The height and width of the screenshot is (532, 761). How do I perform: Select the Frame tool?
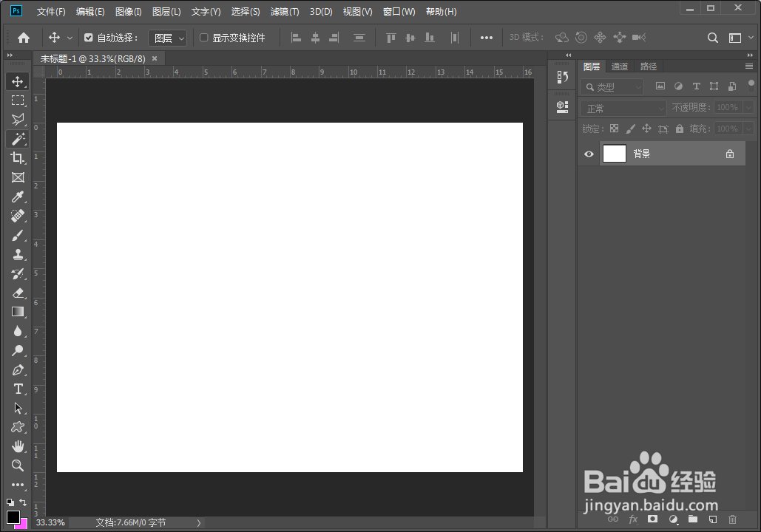point(18,177)
